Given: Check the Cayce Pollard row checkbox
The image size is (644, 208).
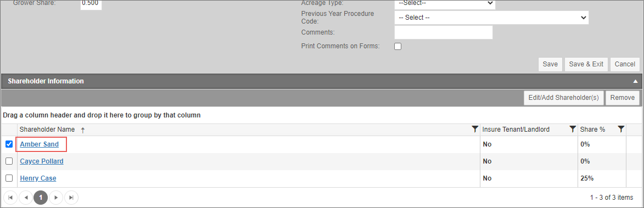Looking at the screenshot, I should point(9,161).
